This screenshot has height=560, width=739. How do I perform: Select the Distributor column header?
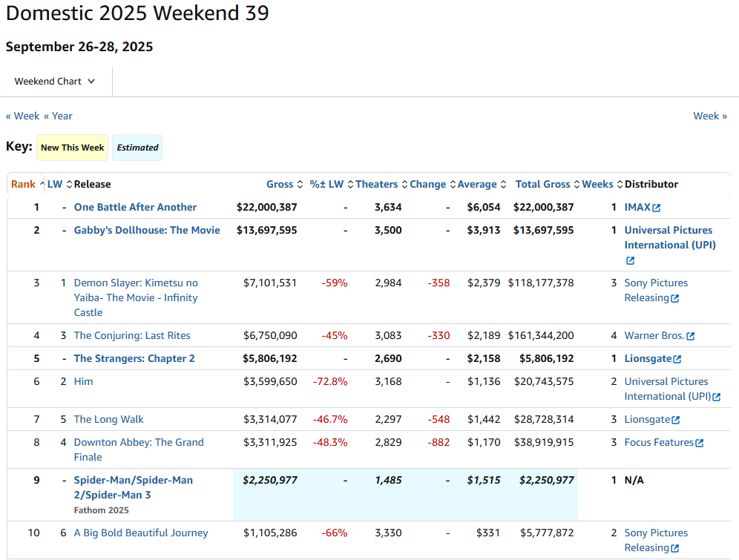click(x=651, y=184)
